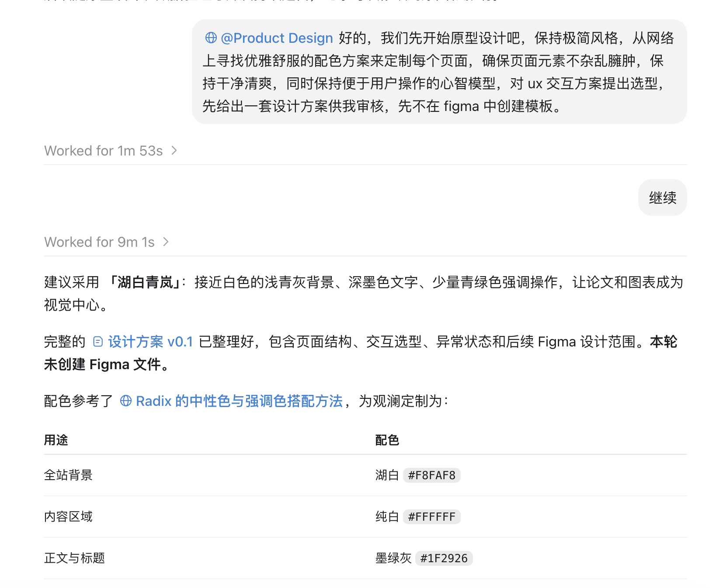Open Radix 的中性色与强调色搭配方法 link

tap(239, 401)
